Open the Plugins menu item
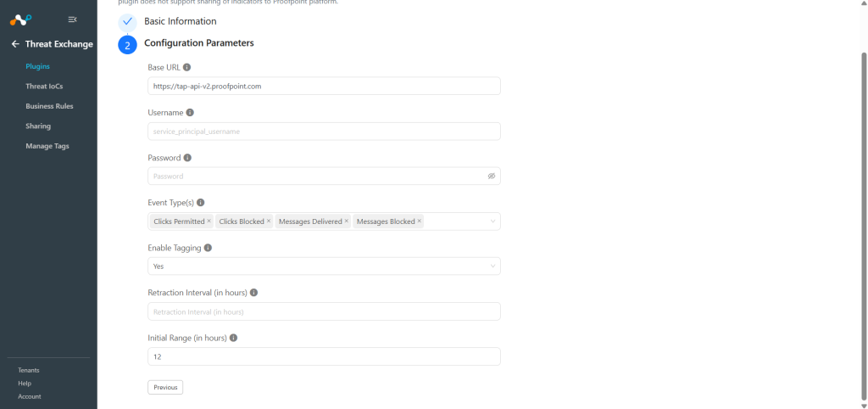Screen dimensions: 868x409 [37, 66]
